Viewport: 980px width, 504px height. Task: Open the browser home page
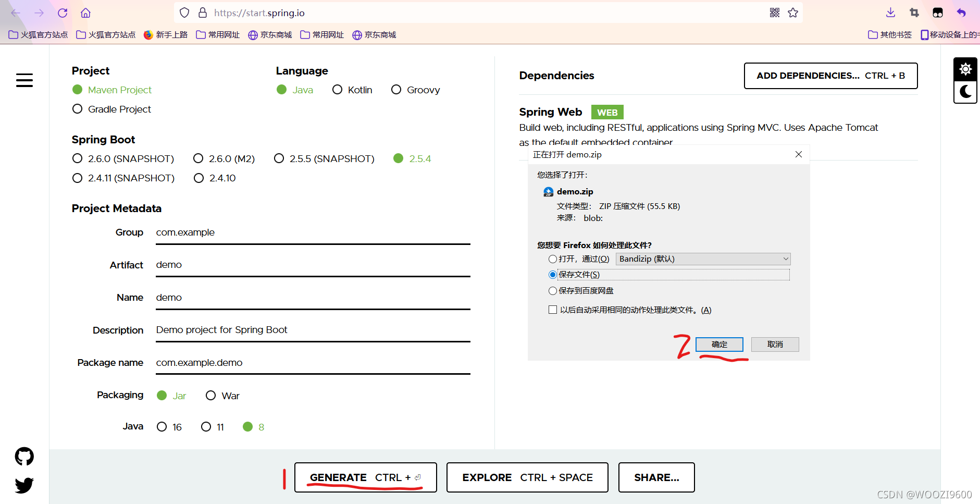(x=86, y=13)
